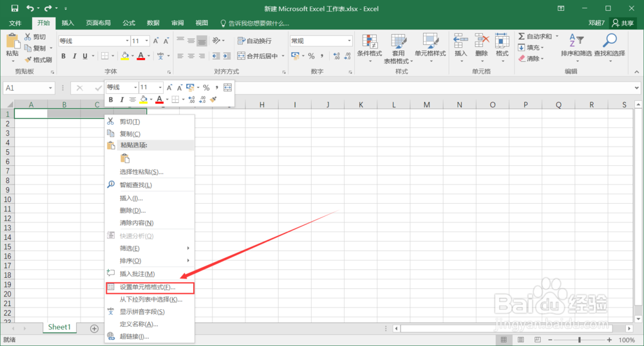Click the Cut (剪切) scissors in the ribbon

coord(28,37)
